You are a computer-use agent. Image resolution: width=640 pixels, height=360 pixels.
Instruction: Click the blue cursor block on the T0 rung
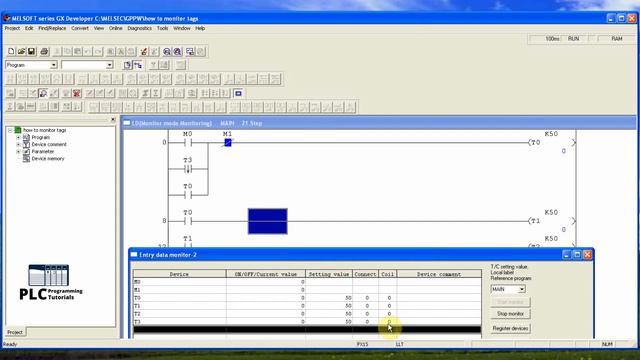[267, 221]
